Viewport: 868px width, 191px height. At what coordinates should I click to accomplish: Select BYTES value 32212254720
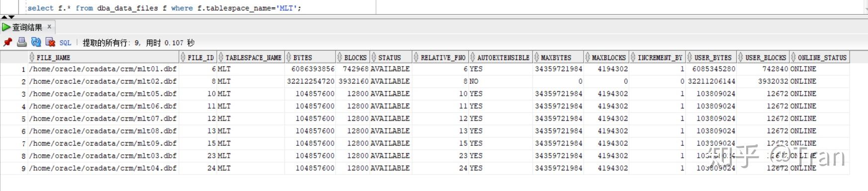(310, 81)
